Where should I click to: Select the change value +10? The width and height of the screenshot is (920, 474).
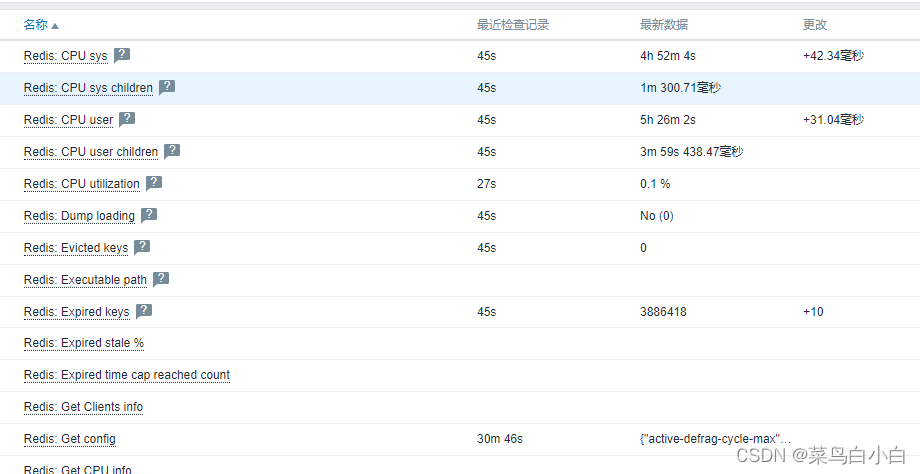pyautogui.click(x=813, y=312)
